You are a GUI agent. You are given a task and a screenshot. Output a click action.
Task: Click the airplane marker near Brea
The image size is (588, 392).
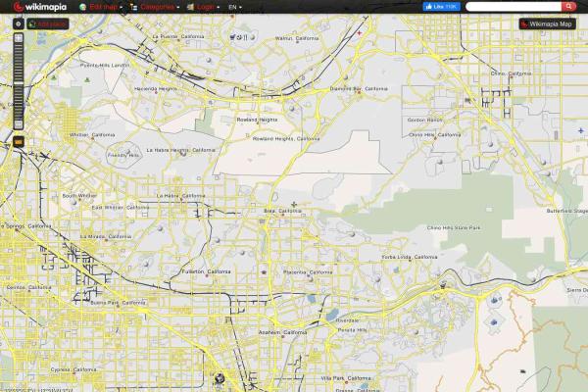(294, 205)
